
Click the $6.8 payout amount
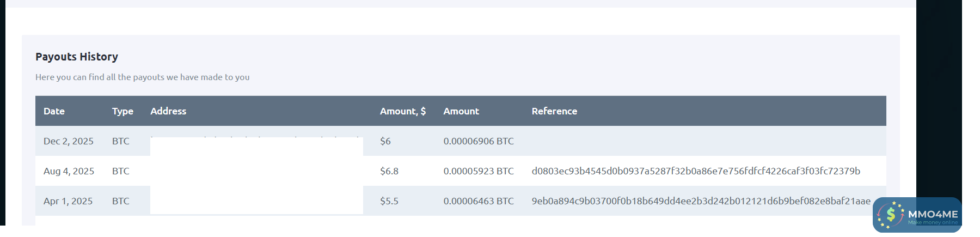pos(389,171)
